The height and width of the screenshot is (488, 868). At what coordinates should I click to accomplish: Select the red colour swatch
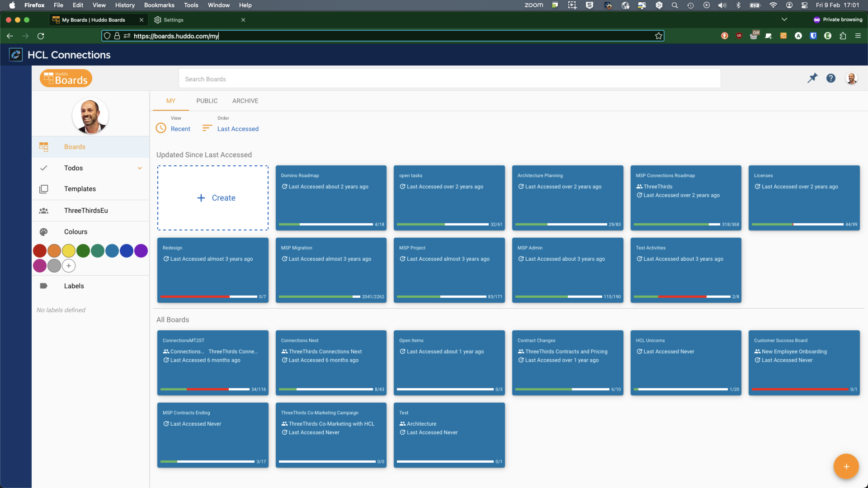[40, 251]
